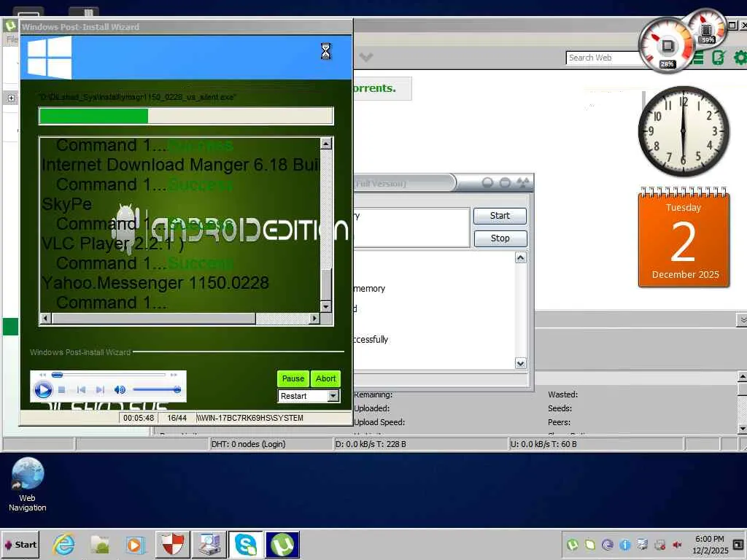The width and height of the screenshot is (747, 560).
Task: Click the elapsed time 00:05:48 in the status bar
Action: coord(139,418)
